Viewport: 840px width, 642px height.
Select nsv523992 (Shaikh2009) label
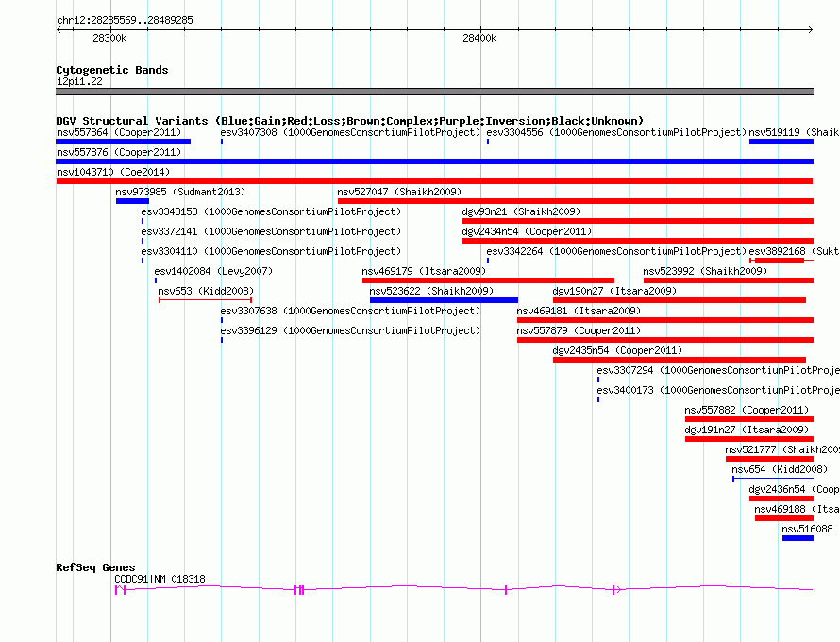tap(705, 271)
